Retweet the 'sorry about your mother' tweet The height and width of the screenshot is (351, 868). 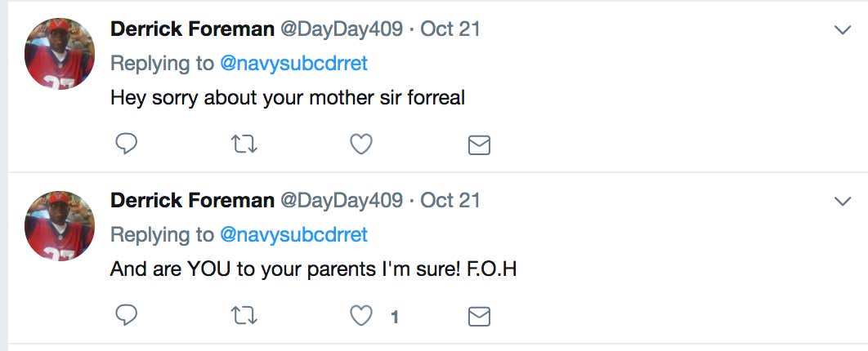click(x=244, y=144)
